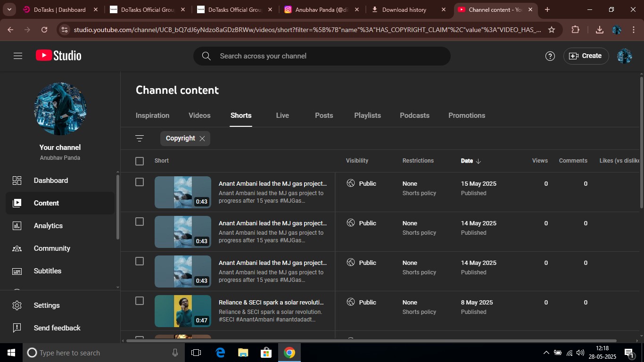This screenshot has height=362, width=644.
Task: Switch to the Podcasts tab
Action: tap(414, 115)
